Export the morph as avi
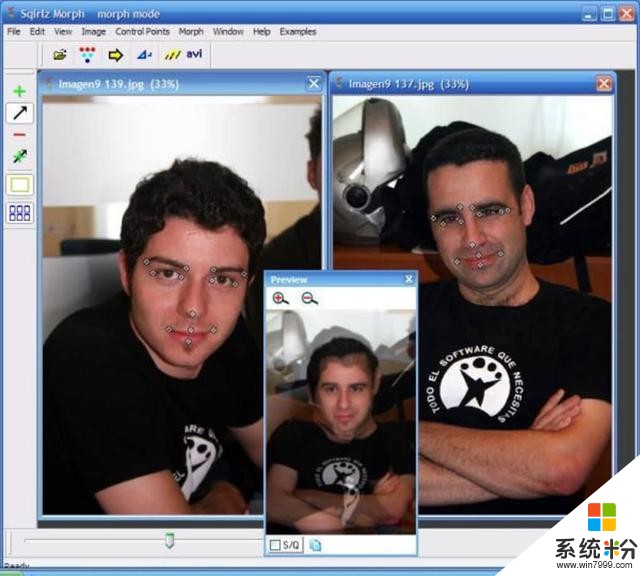The image size is (640, 576). tap(194, 54)
